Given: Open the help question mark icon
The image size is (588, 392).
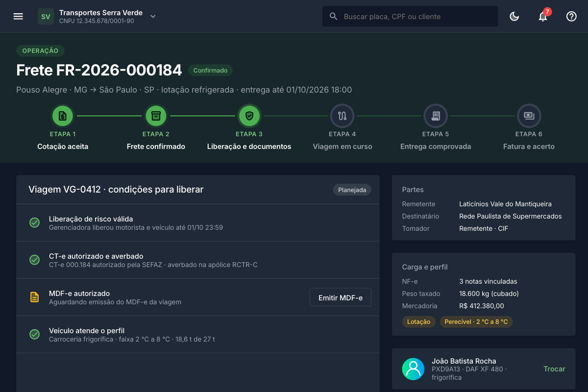Looking at the screenshot, I should (x=571, y=16).
